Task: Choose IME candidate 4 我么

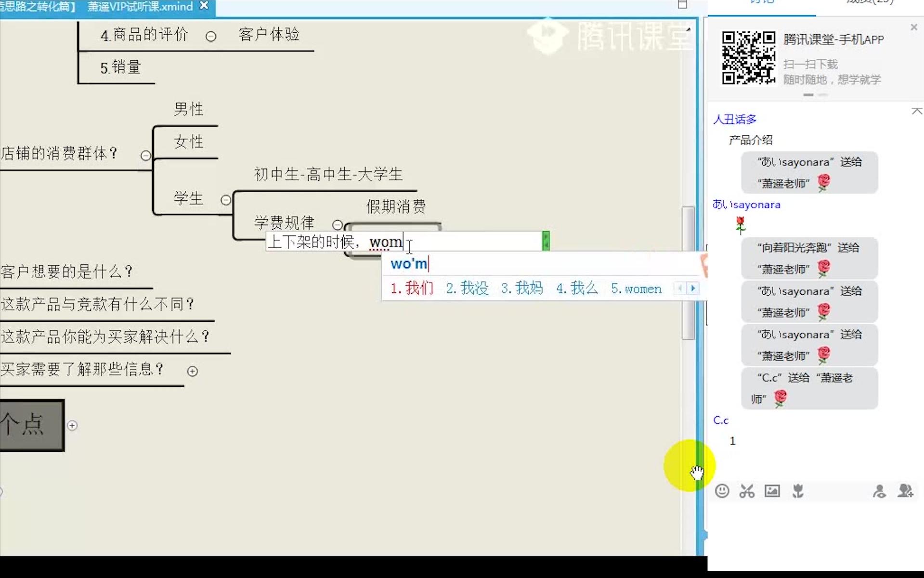Action: pos(577,289)
